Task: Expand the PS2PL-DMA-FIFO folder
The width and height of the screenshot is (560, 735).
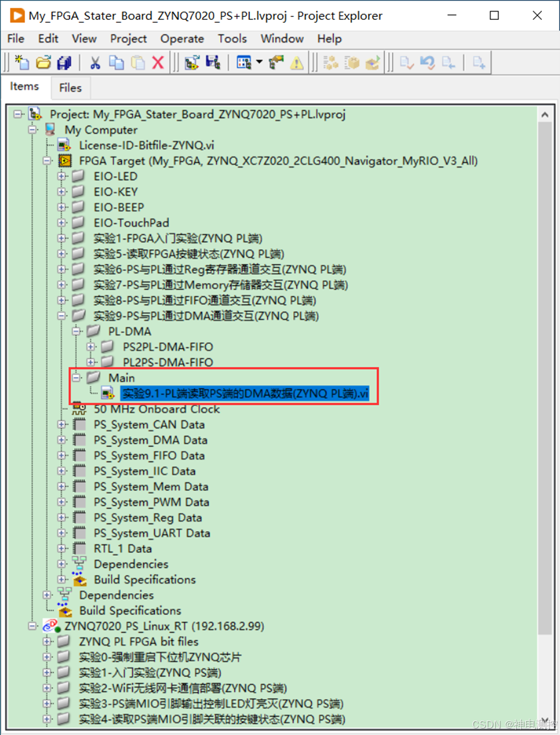Action: pos(91,347)
